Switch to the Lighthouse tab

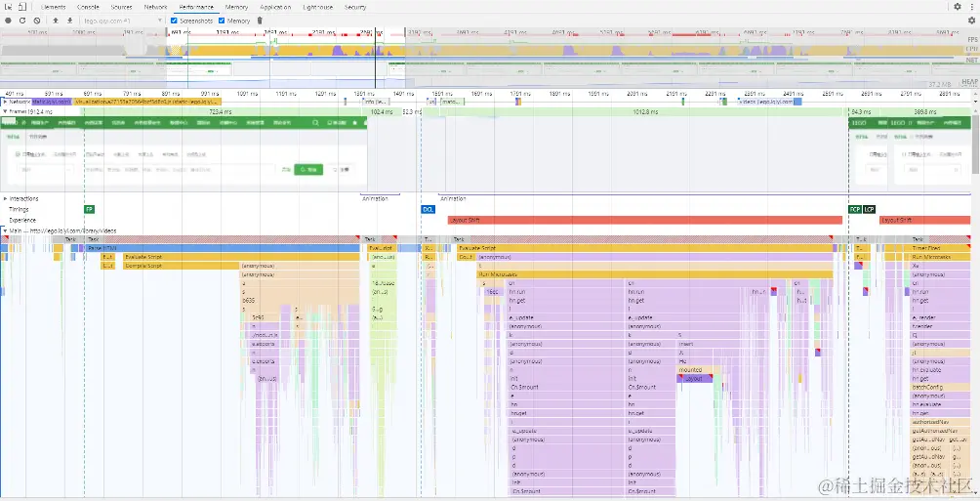pyautogui.click(x=317, y=7)
